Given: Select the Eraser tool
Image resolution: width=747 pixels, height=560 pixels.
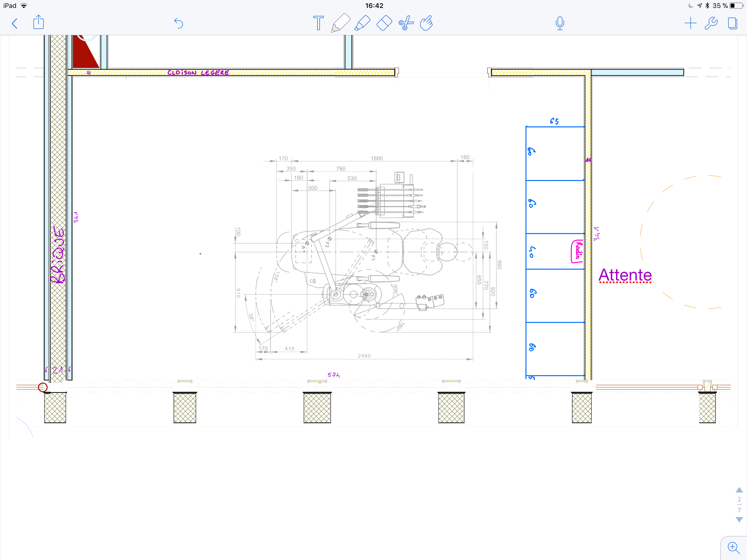Looking at the screenshot, I should coord(384,23).
